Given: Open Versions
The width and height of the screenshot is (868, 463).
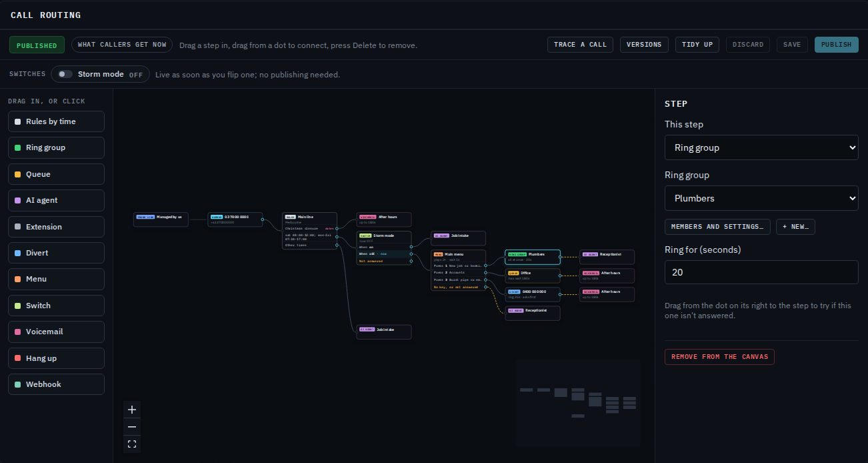Looking at the screenshot, I should click(x=644, y=45).
